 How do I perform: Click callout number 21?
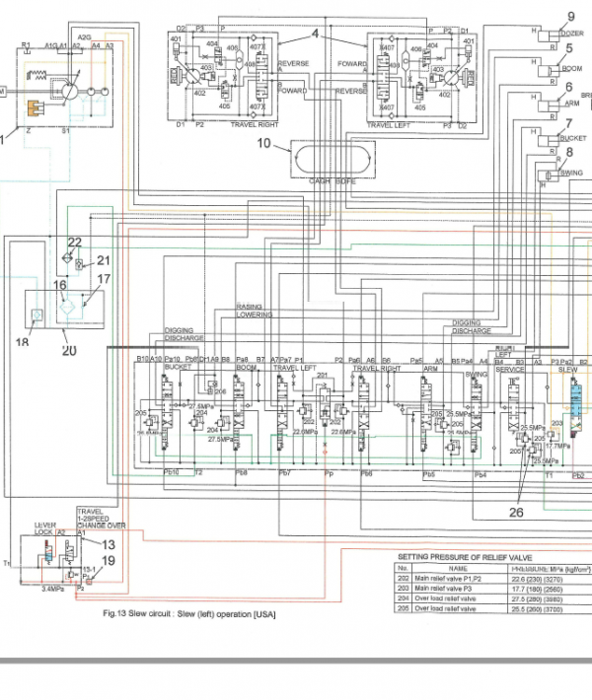point(104,260)
